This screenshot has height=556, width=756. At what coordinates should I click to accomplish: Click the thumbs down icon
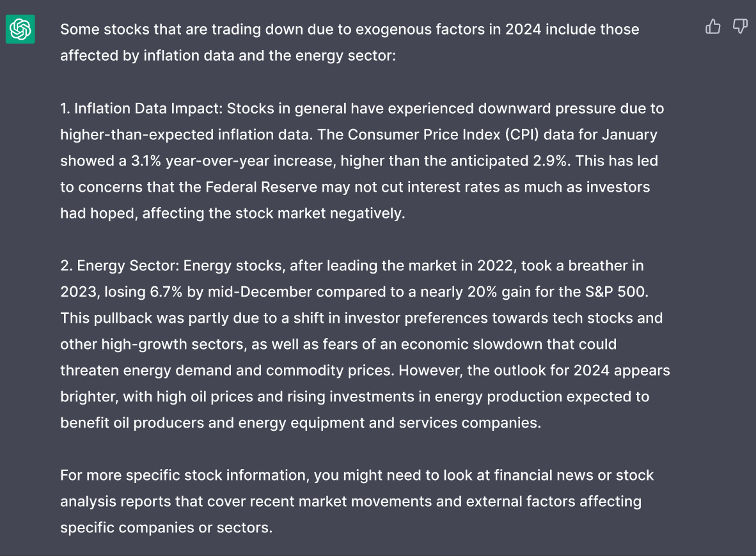tap(739, 26)
